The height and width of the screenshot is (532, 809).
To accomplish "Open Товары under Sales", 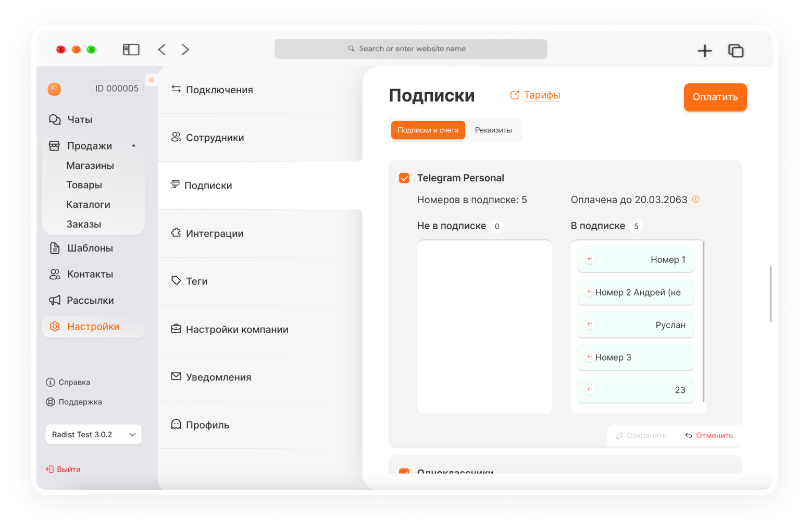I will tap(84, 185).
